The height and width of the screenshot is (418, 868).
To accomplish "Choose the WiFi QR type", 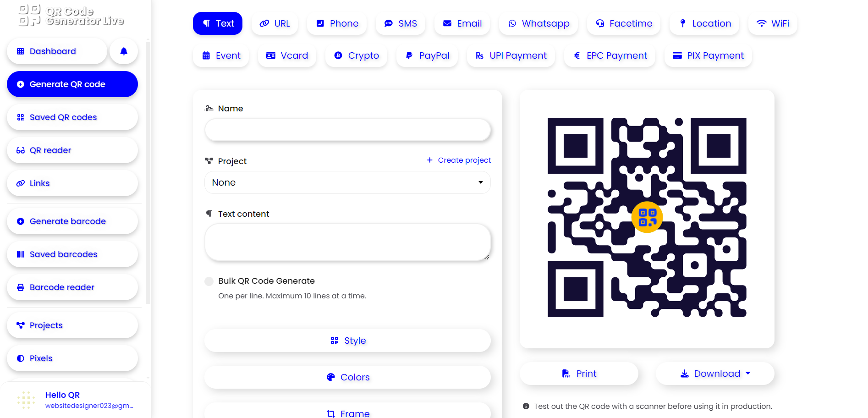I will [773, 23].
